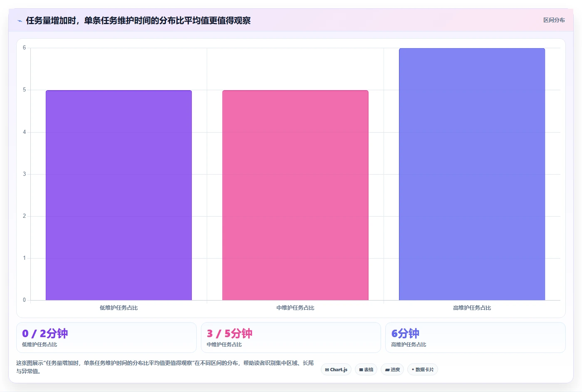Click the 高维护任务占比 x-axis label
Screen dimensions: 582x392
coord(472,308)
